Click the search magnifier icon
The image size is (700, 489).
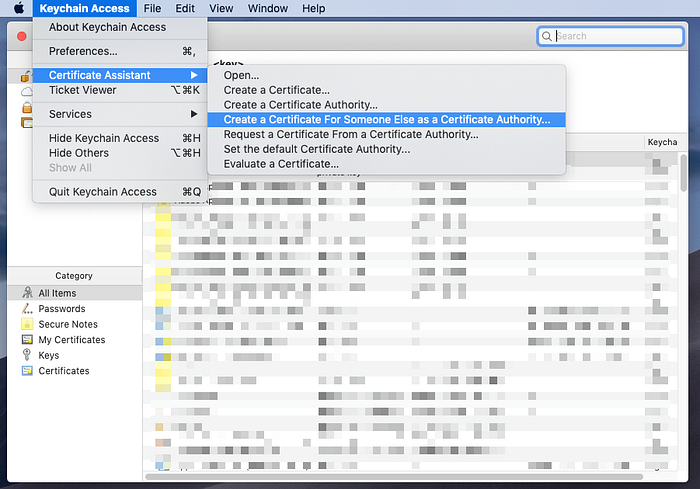[x=546, y=36]
